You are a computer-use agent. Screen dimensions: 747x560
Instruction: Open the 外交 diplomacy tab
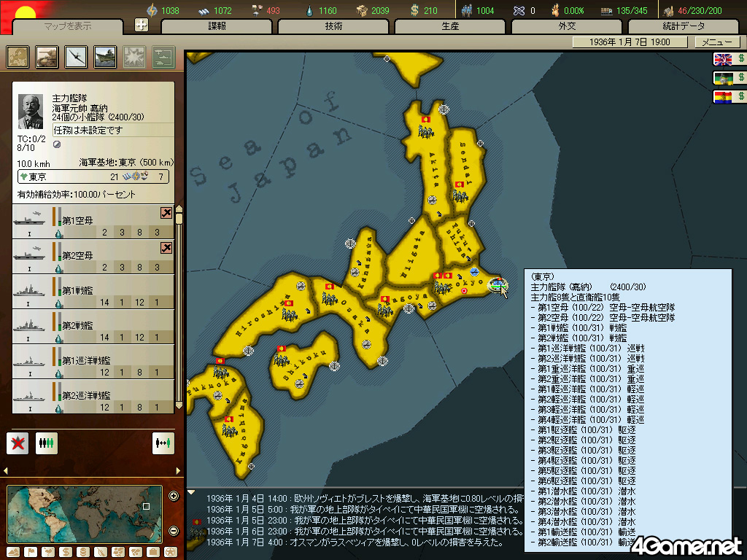[567, 26]
